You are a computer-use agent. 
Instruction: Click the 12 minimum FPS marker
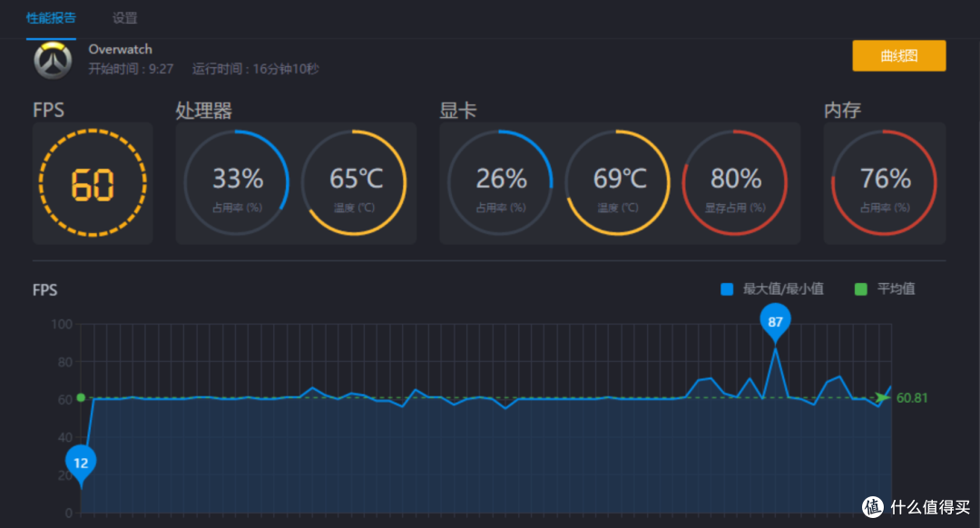(x=81, y=464)
